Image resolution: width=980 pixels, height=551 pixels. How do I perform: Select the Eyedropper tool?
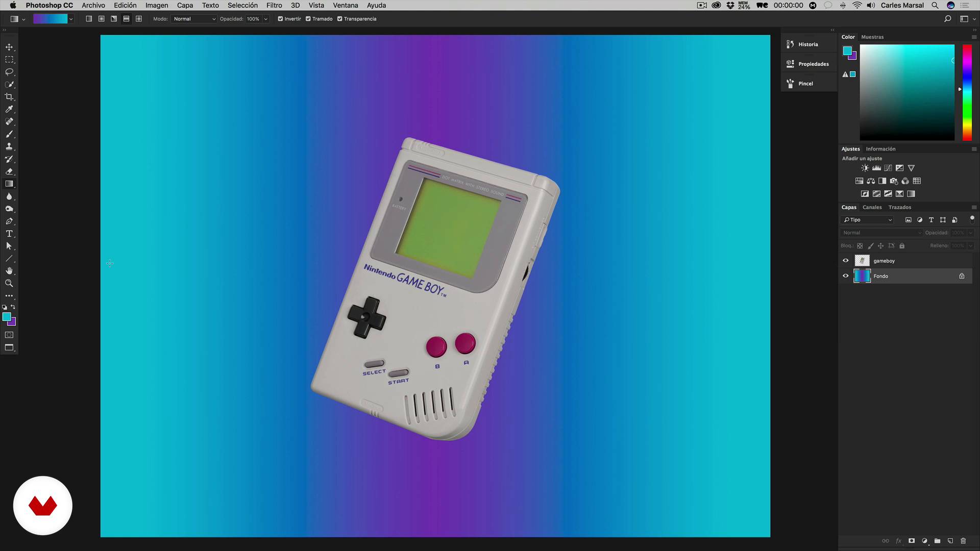tap(9, 109)
